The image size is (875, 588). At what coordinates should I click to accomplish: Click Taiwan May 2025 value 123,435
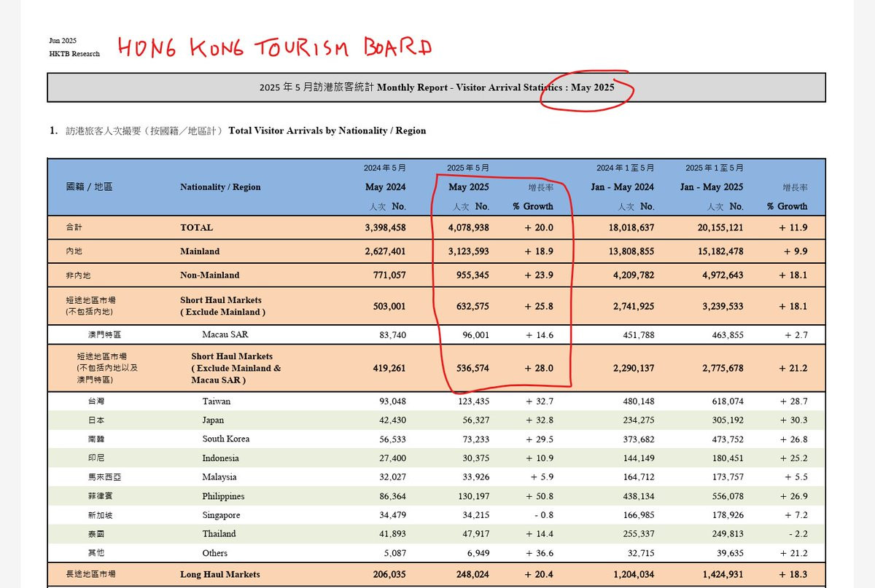(x=473, y=401)
